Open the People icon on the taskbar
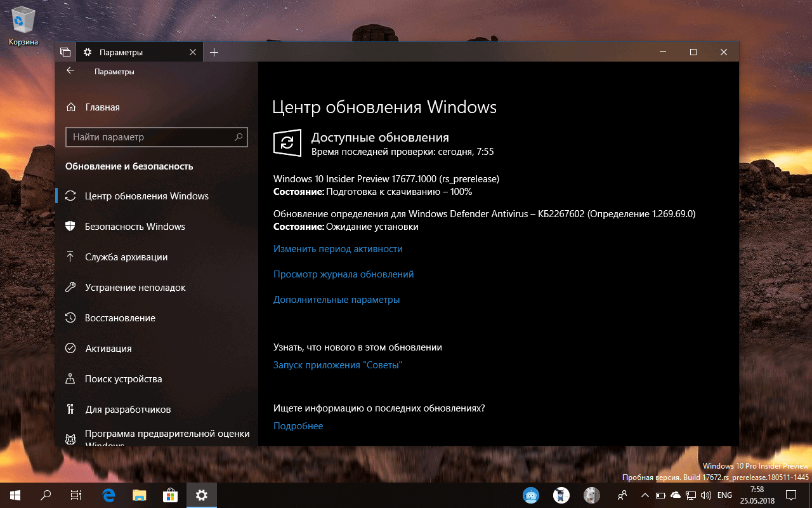Screen dimensions: 812x508 click(x=623, y=495)
